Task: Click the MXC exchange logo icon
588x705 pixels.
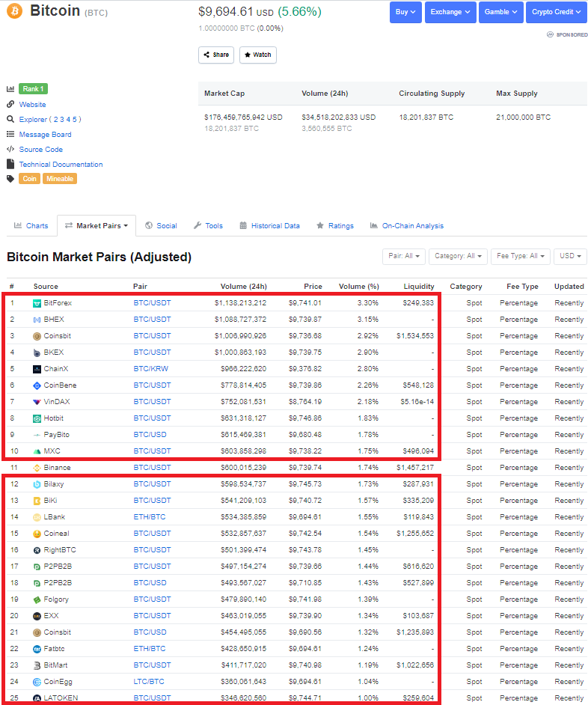Action: pyautogui.click(x=37, y=451)
